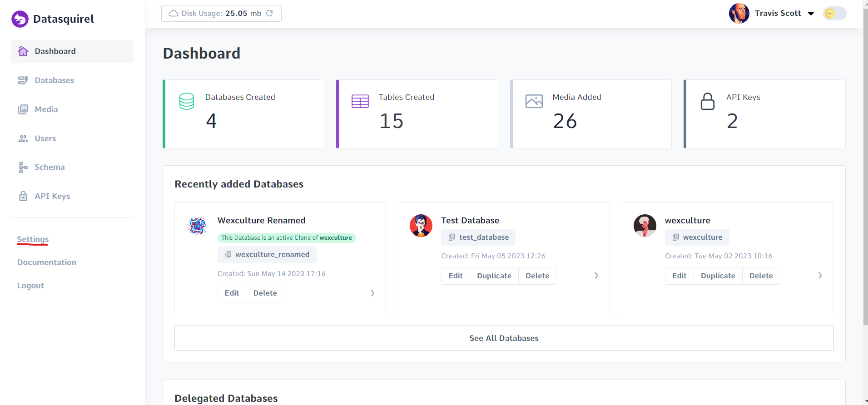Click the Media image icon in the sidebar
The height and width of the screenshot is (405, 868).
[x=23, y=109]
